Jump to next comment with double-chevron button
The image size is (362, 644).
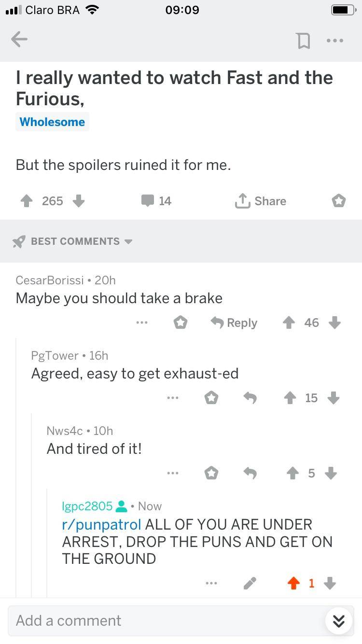338,621
